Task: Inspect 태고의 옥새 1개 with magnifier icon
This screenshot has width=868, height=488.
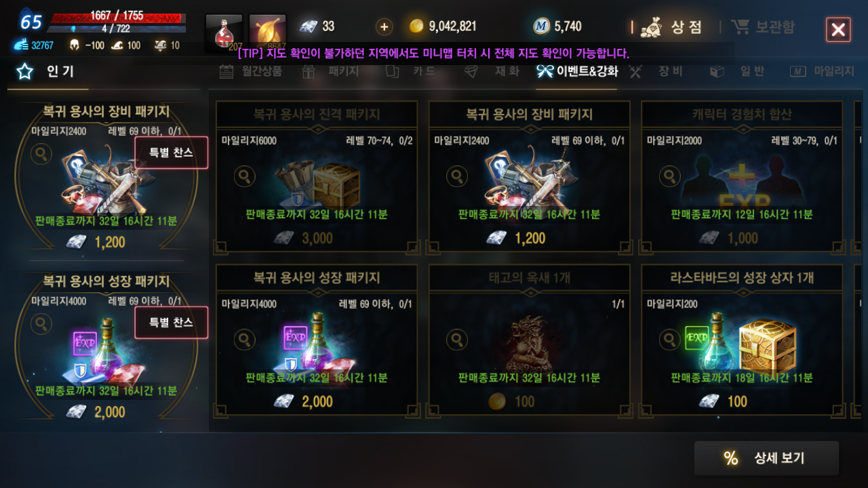Action: pos(457,340)
